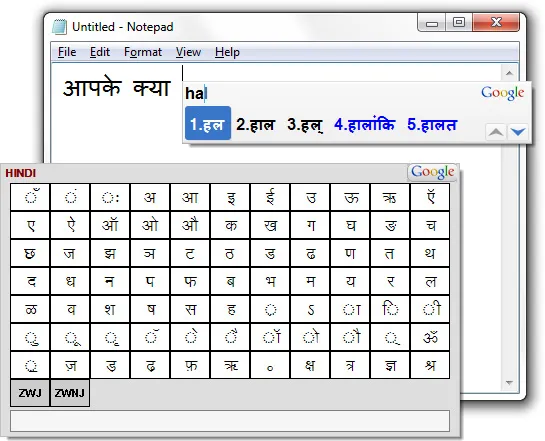
Task: Tap the य key
Action: tap(350, 281)
